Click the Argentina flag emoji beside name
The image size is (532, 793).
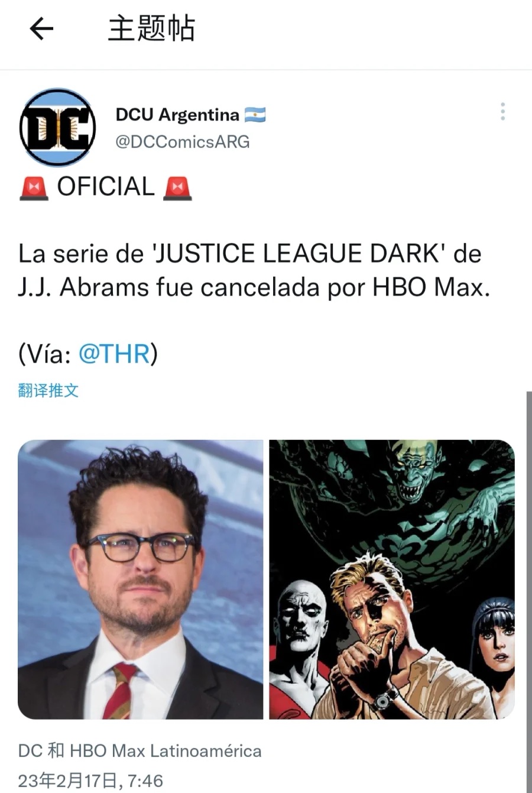[255, 115]
